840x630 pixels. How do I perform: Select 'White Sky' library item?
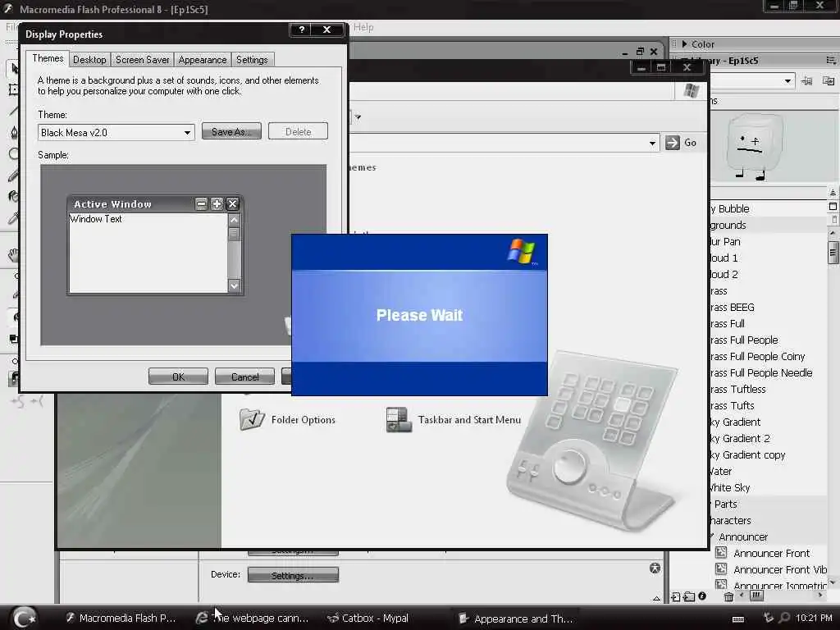(x=730, y=487)
